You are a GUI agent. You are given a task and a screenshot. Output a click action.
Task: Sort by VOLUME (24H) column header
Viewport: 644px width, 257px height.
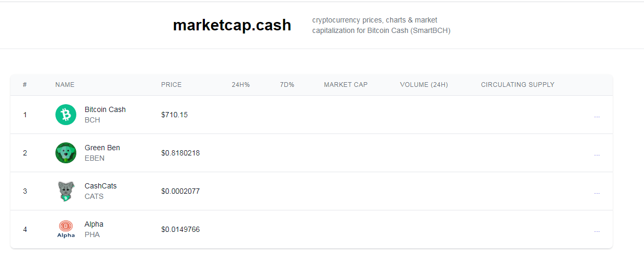click(x=424, y=85)
